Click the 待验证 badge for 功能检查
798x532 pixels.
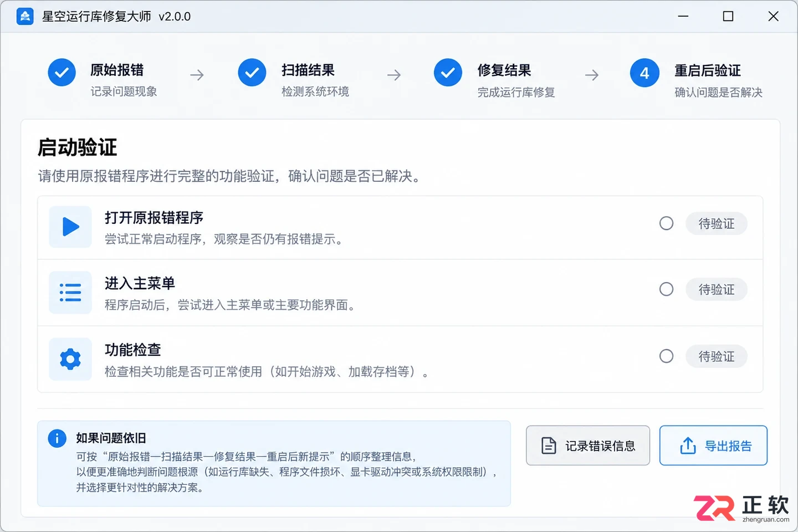tap(717, 356)
